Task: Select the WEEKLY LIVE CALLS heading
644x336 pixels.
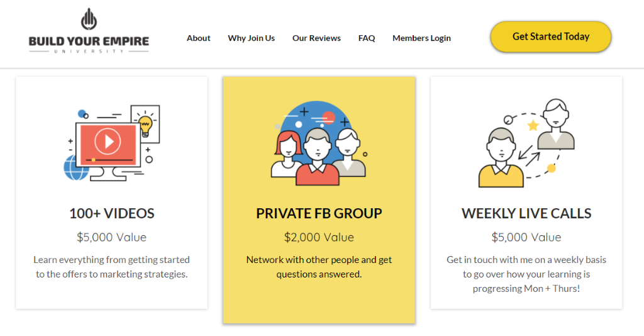Action: click(x=526, y=213)
